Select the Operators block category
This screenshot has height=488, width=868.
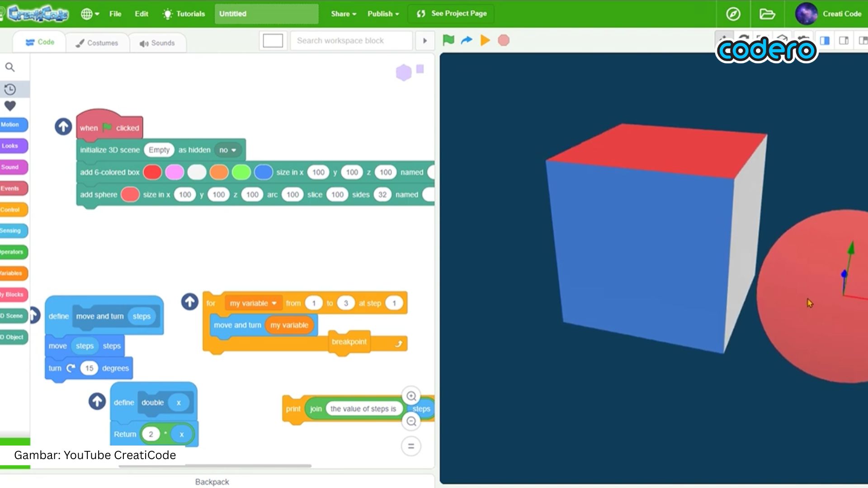tap(13, 252)
